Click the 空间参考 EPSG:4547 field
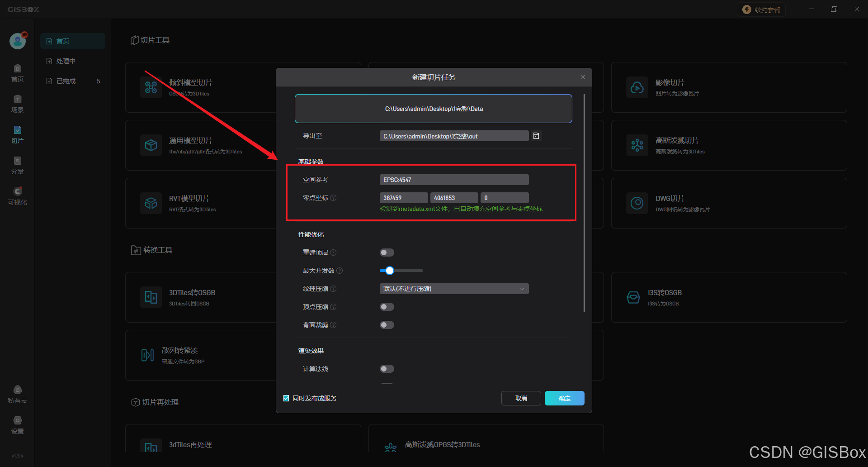The image size is (868, 467). 454,180
